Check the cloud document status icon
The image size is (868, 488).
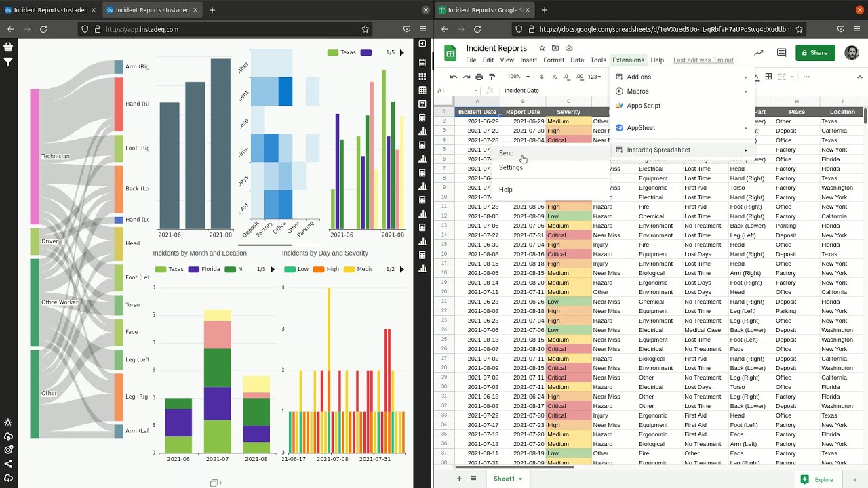569,48
